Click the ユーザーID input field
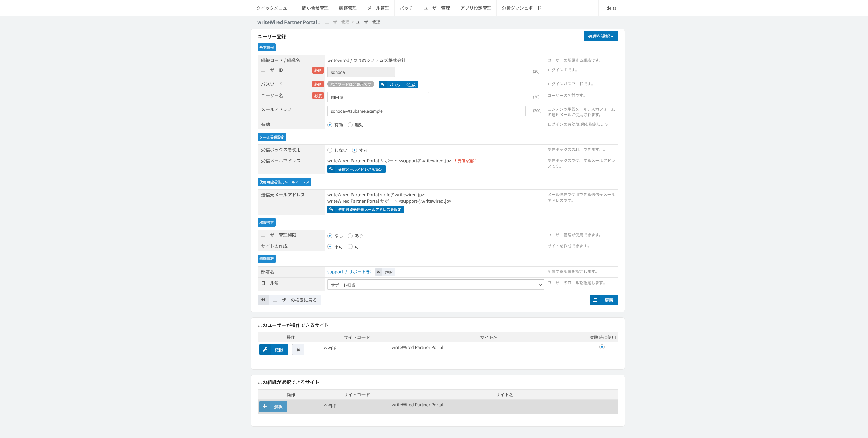Image resolution: width=868 pixels, height=438 pixels. pyautogui.click(x=361, y=72)
